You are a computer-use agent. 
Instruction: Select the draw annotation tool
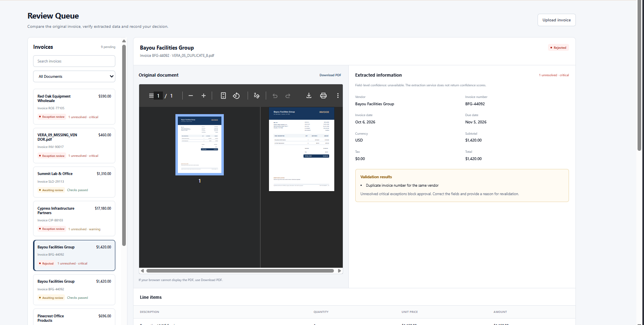pos(256,96)
